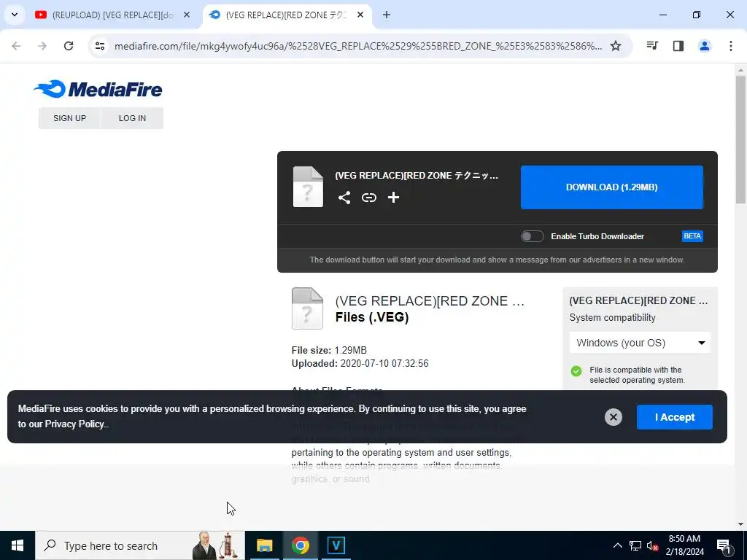This screenshot has width=747, height=560.
Task: Open system compatibility OS dropdown
Action: 640,343
